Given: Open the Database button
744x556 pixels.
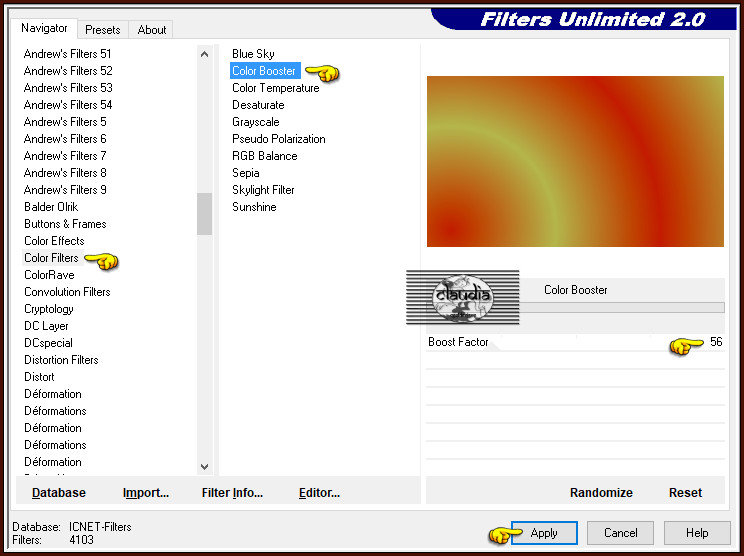Looking at the screenshot, I should 59,493.
